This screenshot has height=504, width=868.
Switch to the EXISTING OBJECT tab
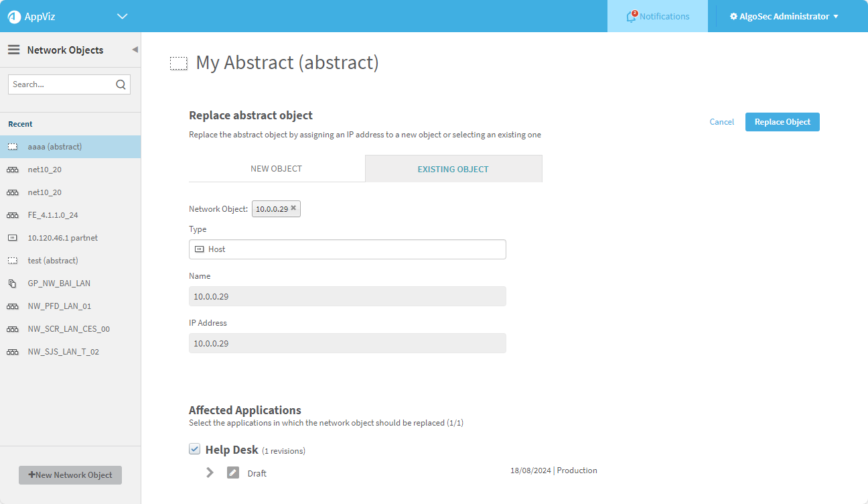(453, 169)
